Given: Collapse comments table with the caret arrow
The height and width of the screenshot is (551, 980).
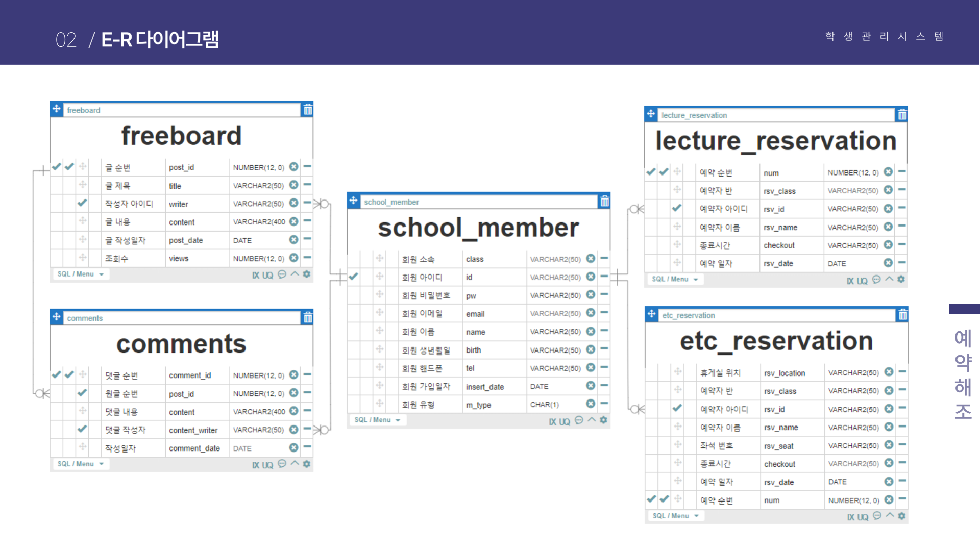Looking at the screenshot, I should [x=295, y=464].
